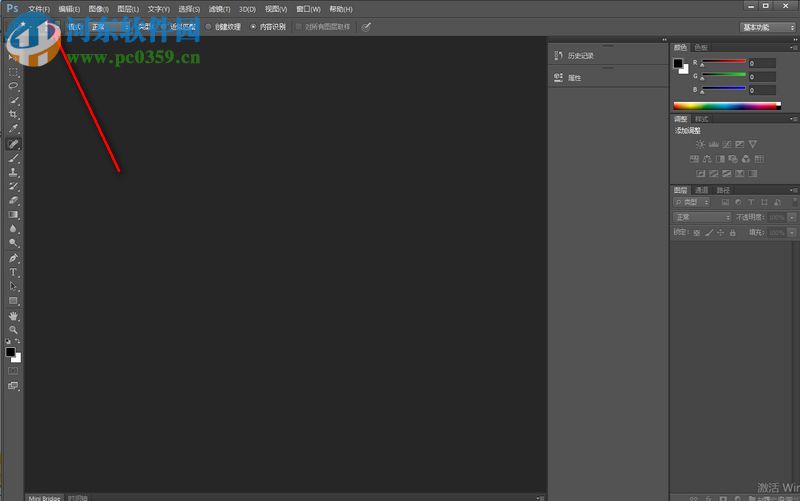Add Levels adjustment
Screen dimensions: 800x501
click(714, 144)
